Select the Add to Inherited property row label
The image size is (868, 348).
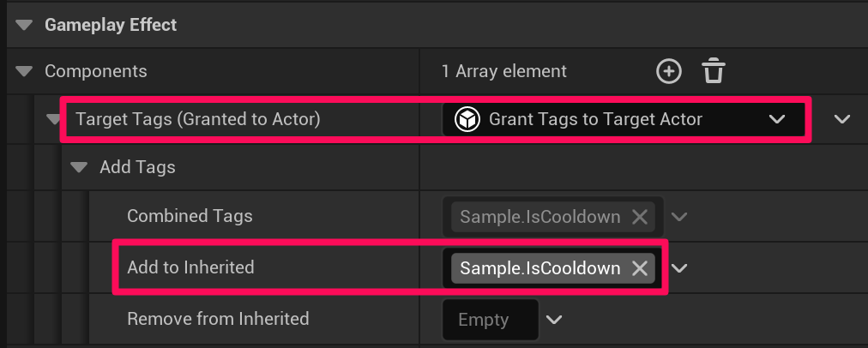tap(190, 267)
